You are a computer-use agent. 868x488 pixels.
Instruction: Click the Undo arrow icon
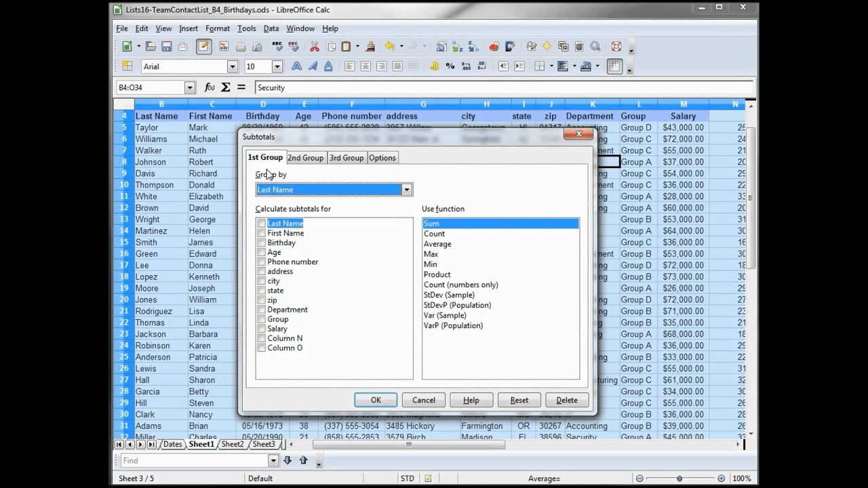pos(390,47)
